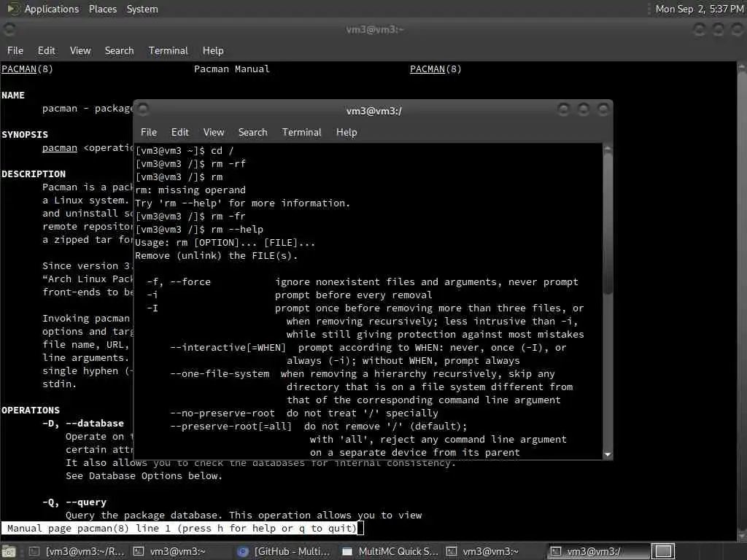Open the Applications menu in top panel
Image resolution: width=747 pixels, height=560 pixels.
(x=52, y=9)
